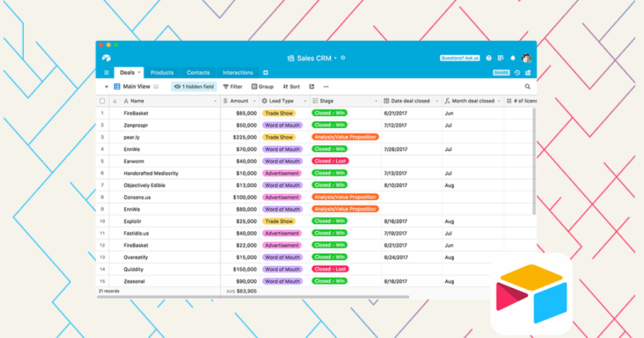Screen dimensions: 644x338
Task: Click the vertical scrollbar of the grid
Action: tap(534, 161)
